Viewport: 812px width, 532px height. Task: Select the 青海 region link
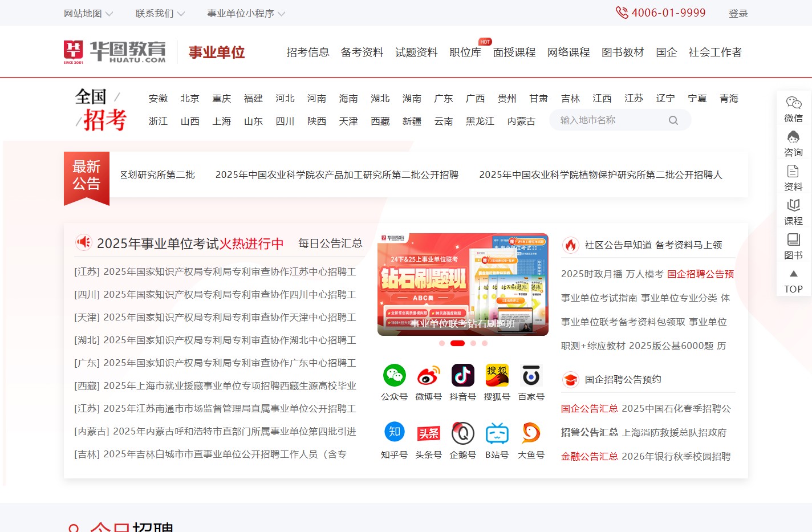pos(729,98)
